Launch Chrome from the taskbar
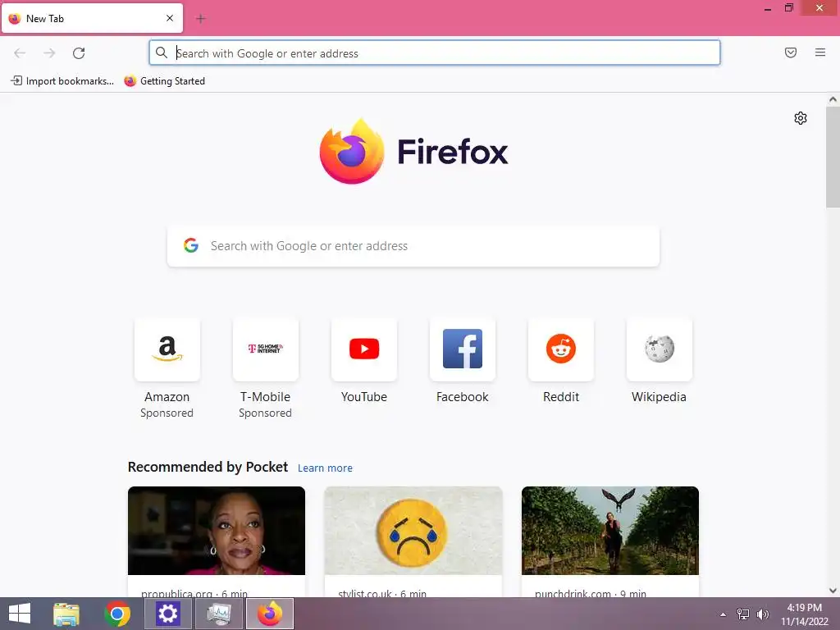Screen dimensions: 840x630 (117, 614)
